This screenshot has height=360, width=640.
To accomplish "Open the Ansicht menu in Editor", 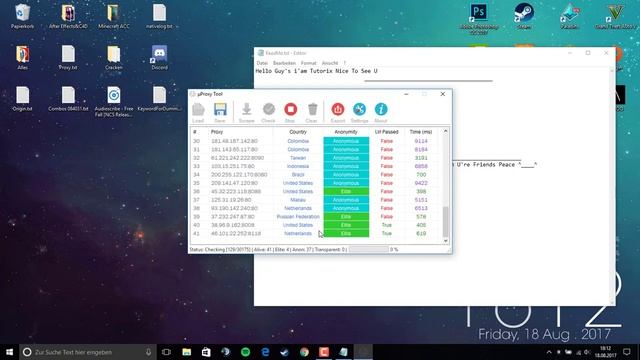I will (330, 63).
